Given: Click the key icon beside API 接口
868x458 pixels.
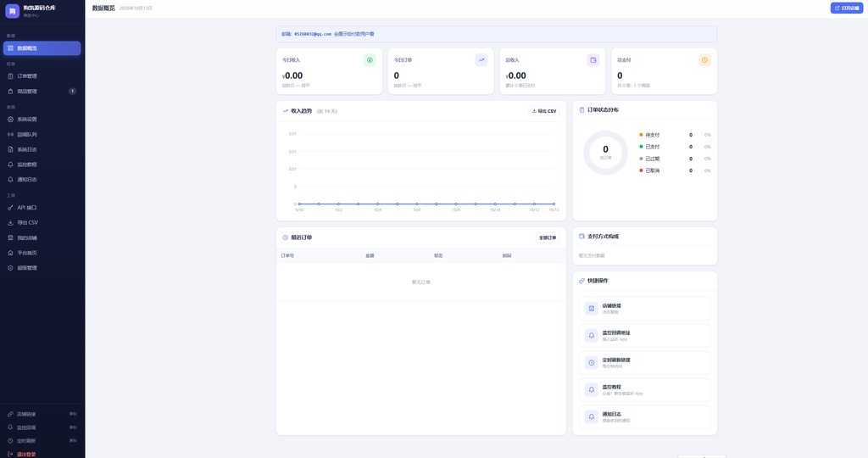Looking at the screenshot, I should [x=10, y=208].
